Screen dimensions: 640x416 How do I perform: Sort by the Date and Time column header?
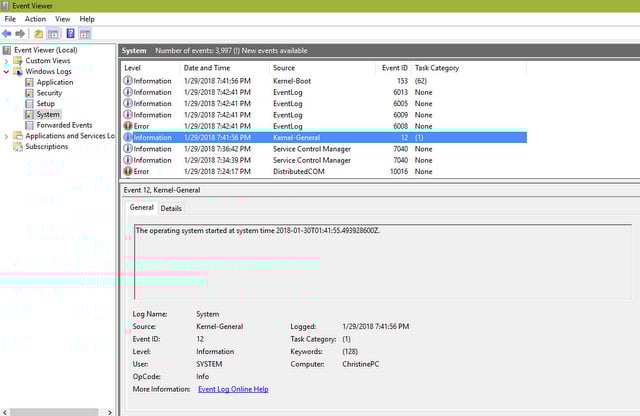click(224, 68)
